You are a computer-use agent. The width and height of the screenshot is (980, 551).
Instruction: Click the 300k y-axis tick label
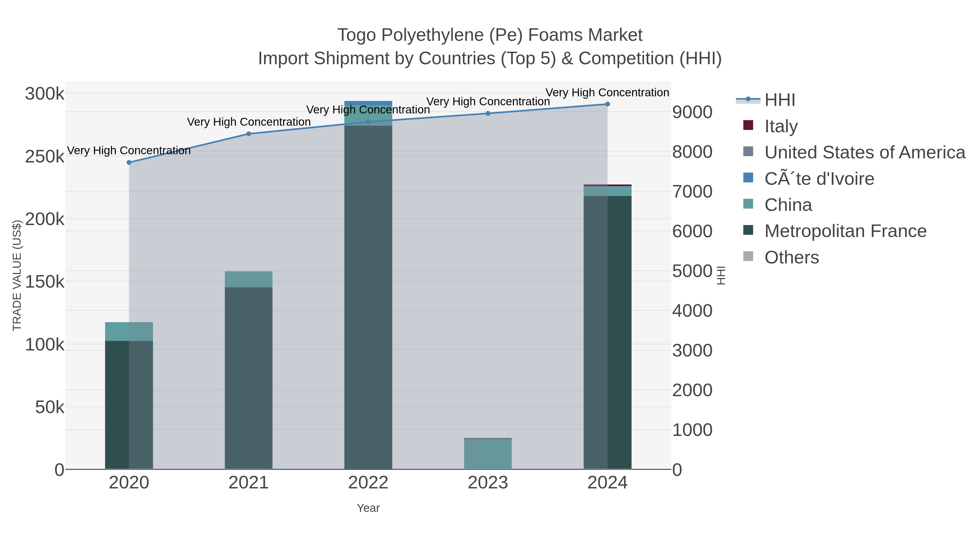pyautogui.click(x=45, y=94)
